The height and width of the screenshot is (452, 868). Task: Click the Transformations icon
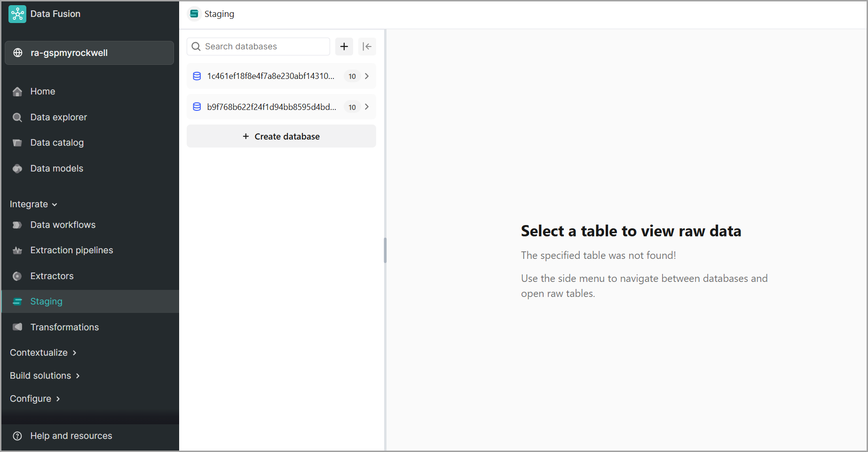pyautogui.click(x=17, y=327)
